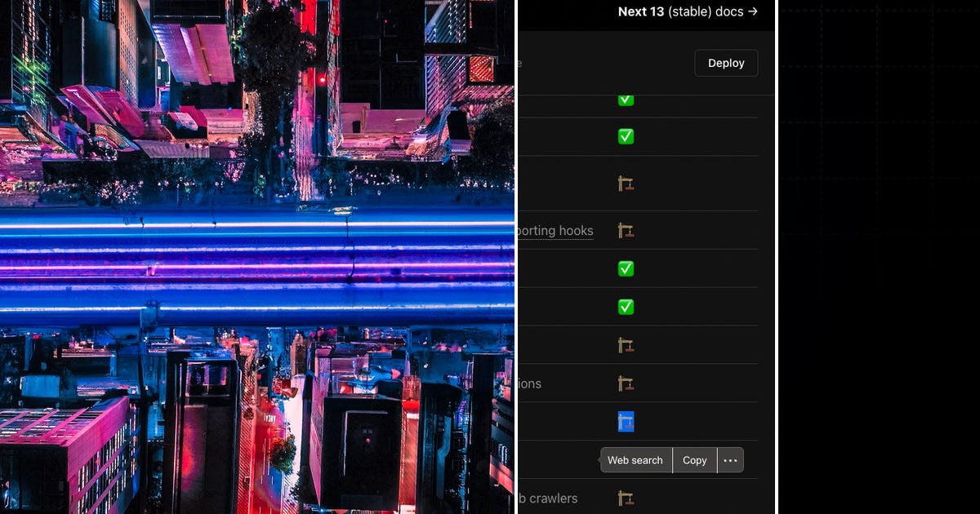Click the crane icon next to 'porting hooks'
Viewport: 980px width, 514px height.
(x=626, y=231)
